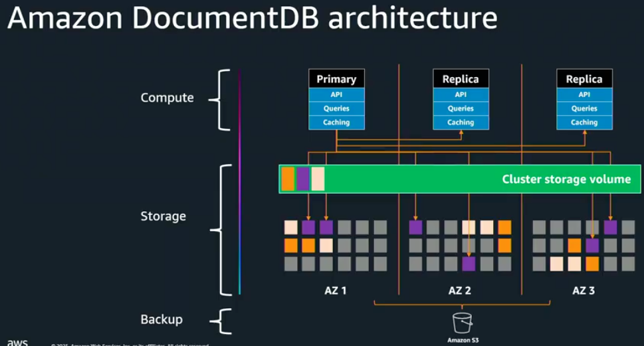Pick the purple block in cluster storage volume
The width and height of the screenshot is (644, 346).
tap(303, 179)
